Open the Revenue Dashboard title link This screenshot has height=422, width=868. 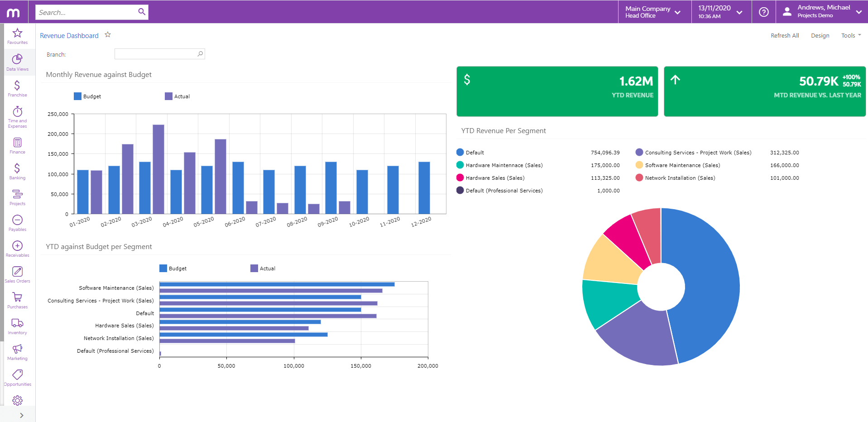[69, 36]
